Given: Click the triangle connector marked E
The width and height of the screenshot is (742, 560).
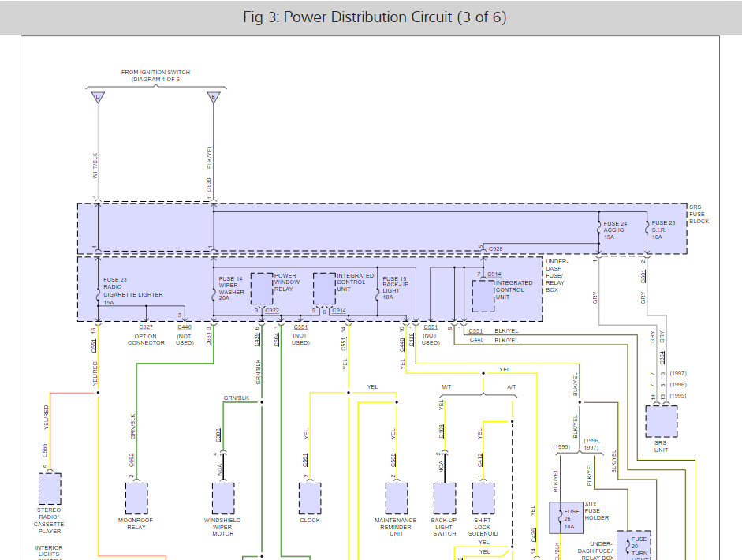Looking at the screenshot, I should (213, 97).
